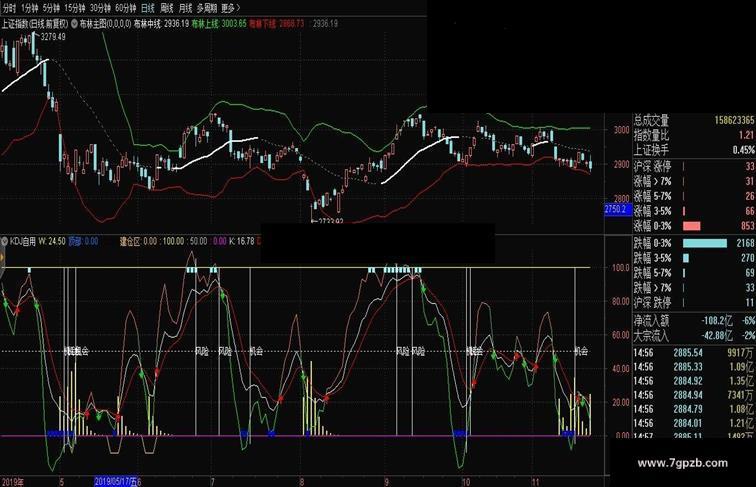This screenshot has height=487, width=756.
Task: Click the 2750.2 price axis marker
Action: point(618,209)
